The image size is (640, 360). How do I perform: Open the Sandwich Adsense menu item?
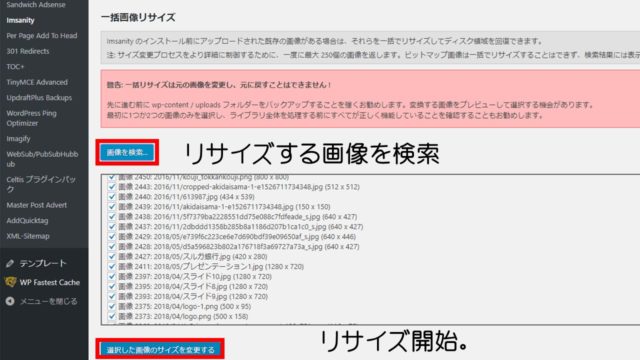(36, 5)
